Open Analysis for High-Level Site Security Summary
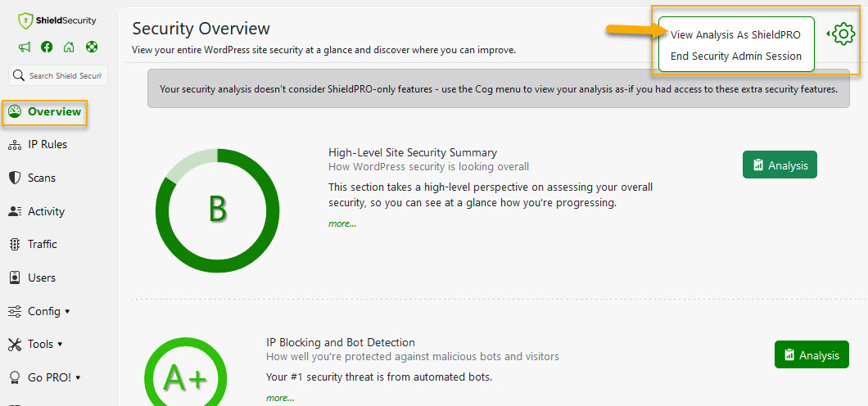 click(780, 165)
